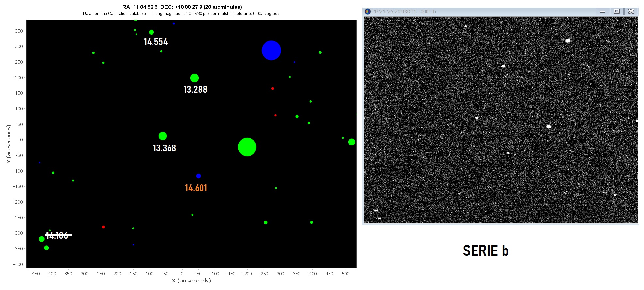Screen dimensions: 644x290
Task: Select the blue star above the 14.601 label
Action: coord(198,176)
